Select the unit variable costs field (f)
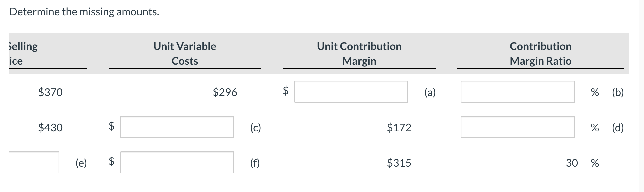Screen dimensions: 644x192 click(x=177, y=162)
